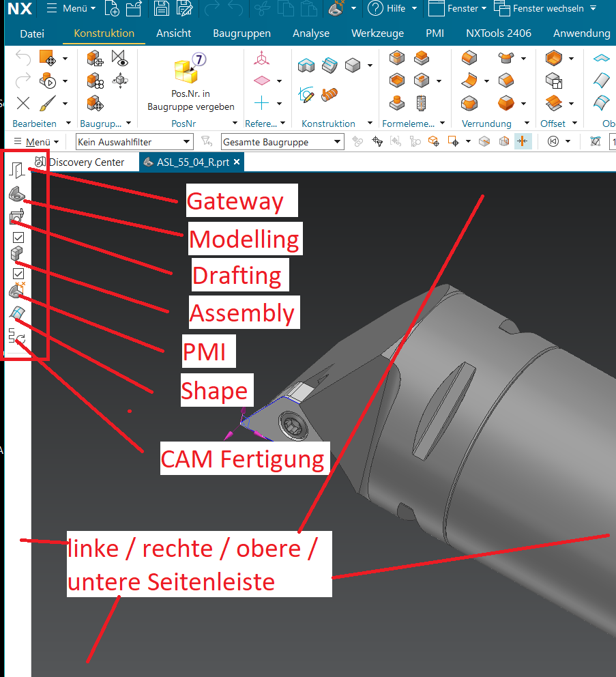Click the Open folder icon in the title bar
This screenshot has width=616, height=677.
[x=134, y=8]
